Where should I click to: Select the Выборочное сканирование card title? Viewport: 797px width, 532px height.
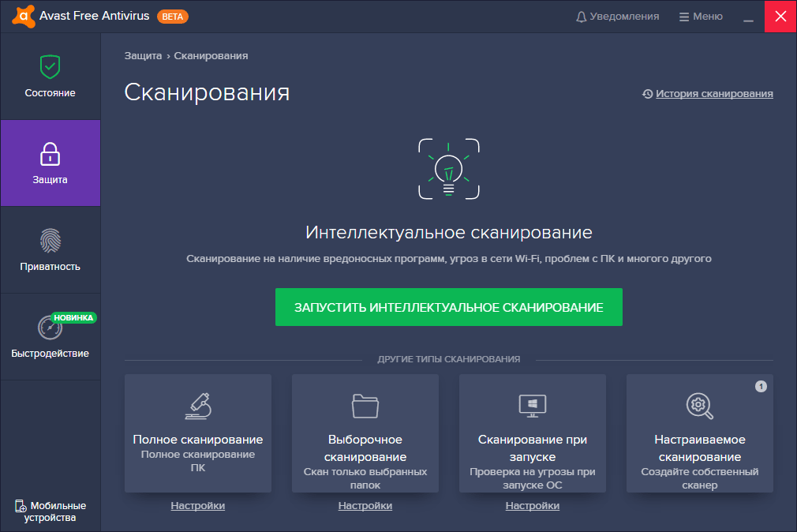[x=365, y=448]
